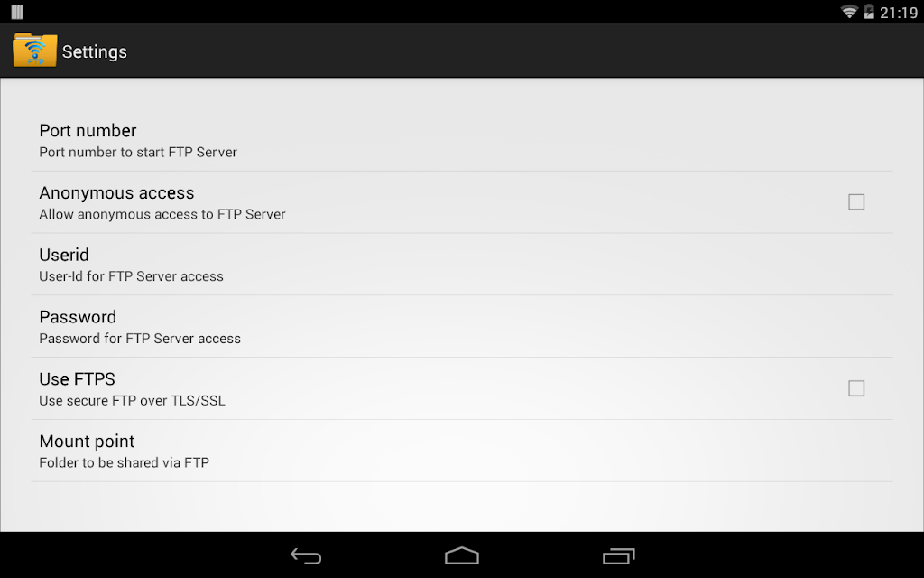Screen dimensions: 924x578
Task: Open the Port number setting
Action: point(462,140)
